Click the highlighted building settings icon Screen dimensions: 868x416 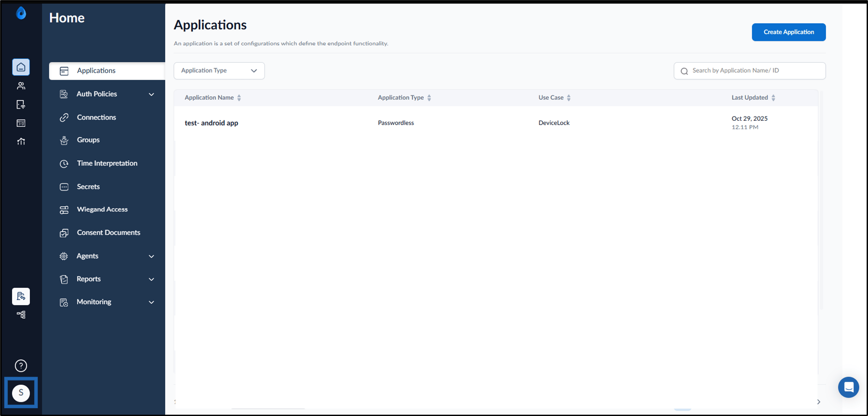pos(21,296)
